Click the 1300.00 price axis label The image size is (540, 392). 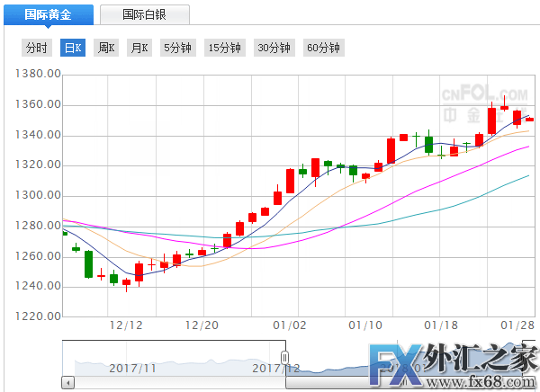coord(38,195)
